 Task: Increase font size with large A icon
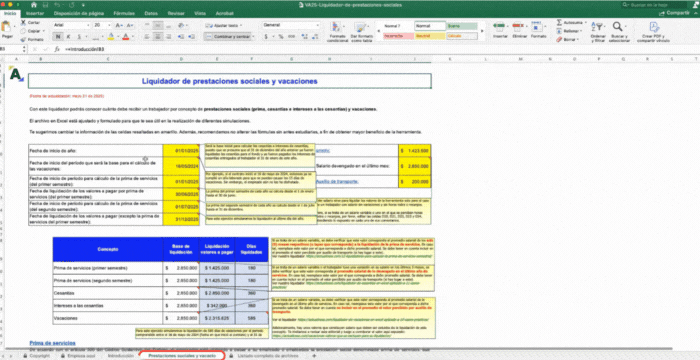coord(118,25)
